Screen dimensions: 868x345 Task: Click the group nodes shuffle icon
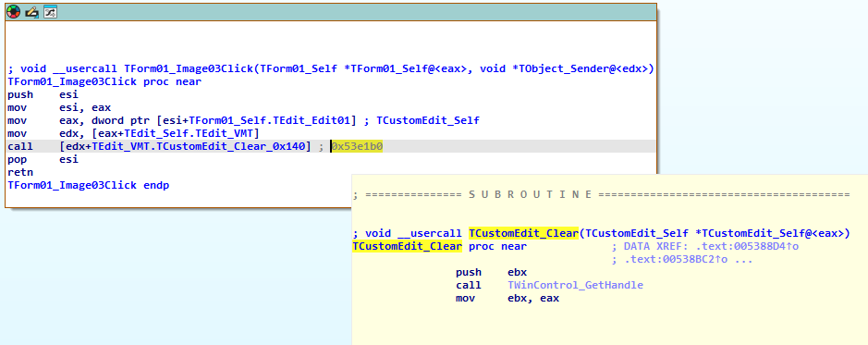point(50,12)
